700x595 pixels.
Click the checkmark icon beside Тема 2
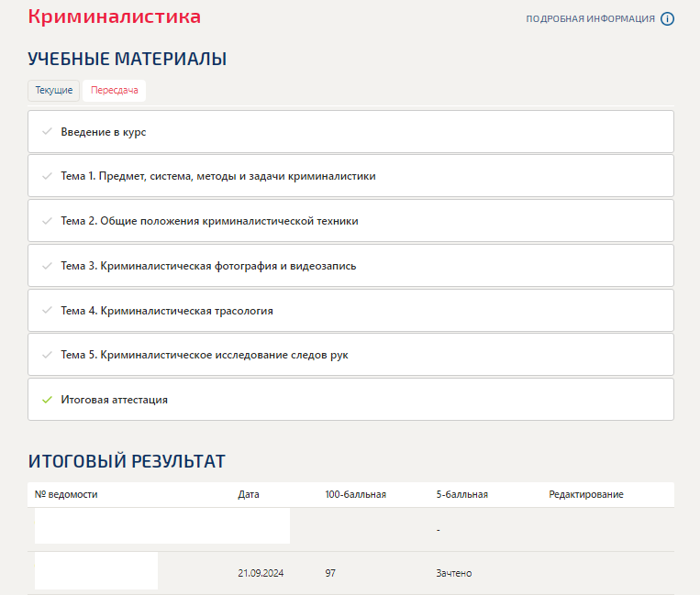tap(47, 221)
